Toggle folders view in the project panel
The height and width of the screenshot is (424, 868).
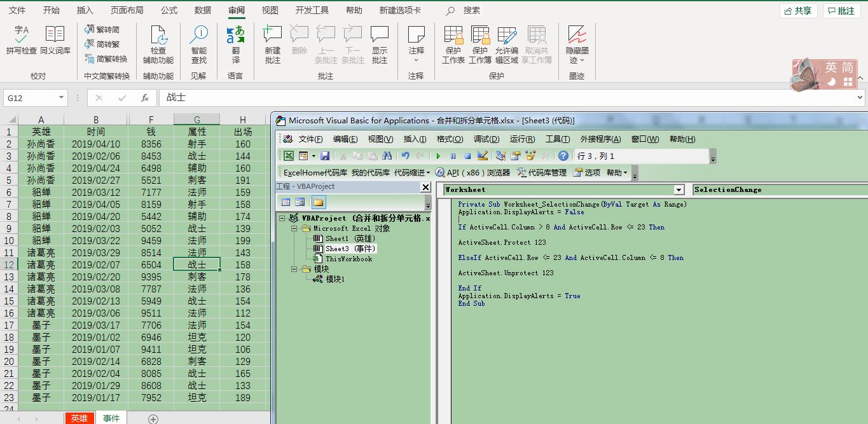coord(318,203)
